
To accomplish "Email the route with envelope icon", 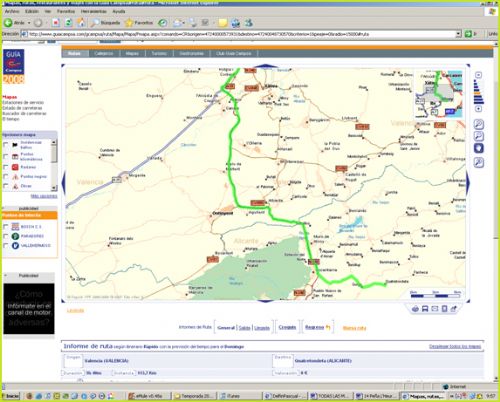I will [x=435, y=309].
